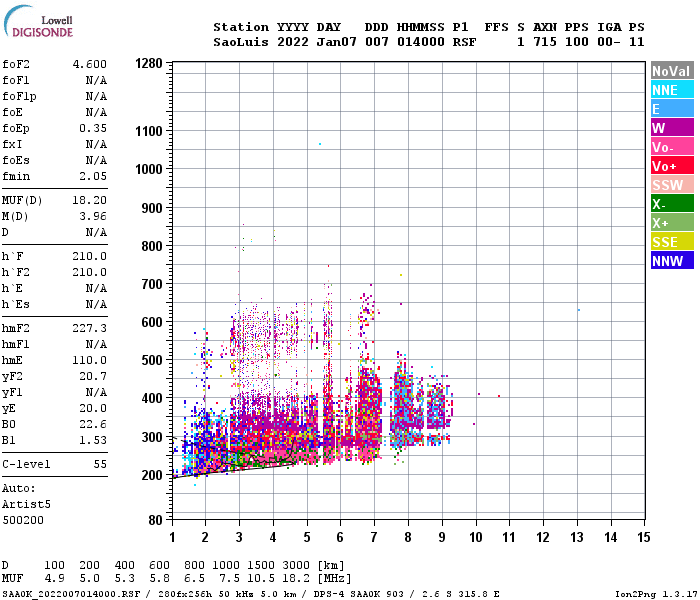Click the 500 label on height axis
The width and height of the screenshot is (700, 600).
[152, 360]
